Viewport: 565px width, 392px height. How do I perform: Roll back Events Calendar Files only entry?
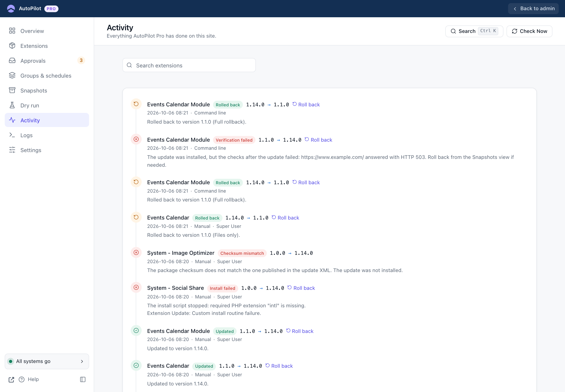[x=285, y=218]
